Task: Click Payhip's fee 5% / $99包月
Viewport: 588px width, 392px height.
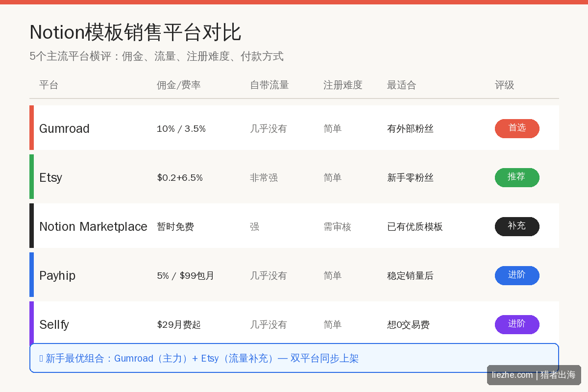Action: (x=186, y=276)
